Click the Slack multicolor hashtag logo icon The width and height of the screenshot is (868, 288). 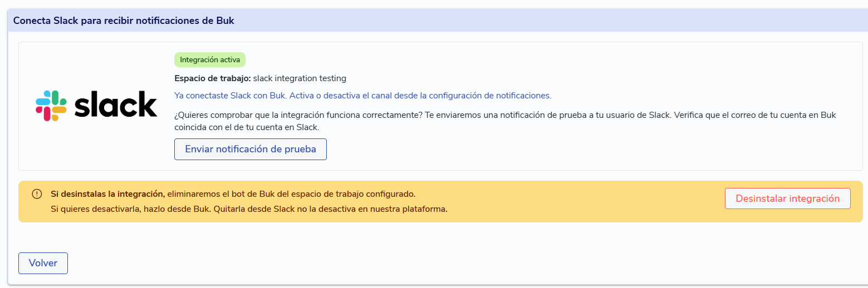point(51,106)
